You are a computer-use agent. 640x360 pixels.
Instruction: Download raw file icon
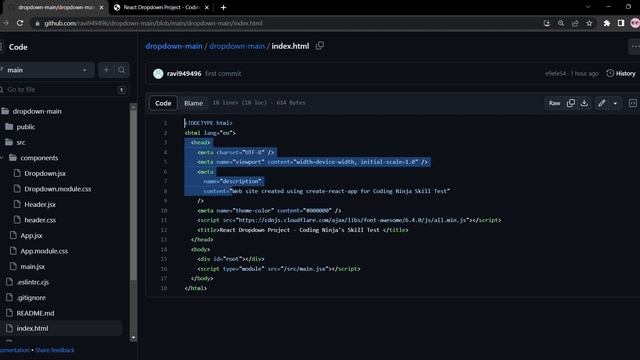tap(584, 103)
